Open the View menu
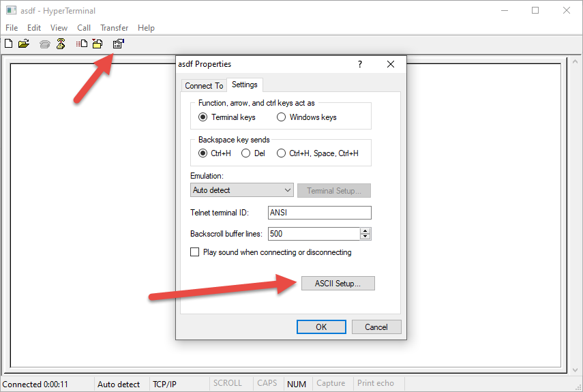This screenshot has height=392, width=583. tap(59, 28)
